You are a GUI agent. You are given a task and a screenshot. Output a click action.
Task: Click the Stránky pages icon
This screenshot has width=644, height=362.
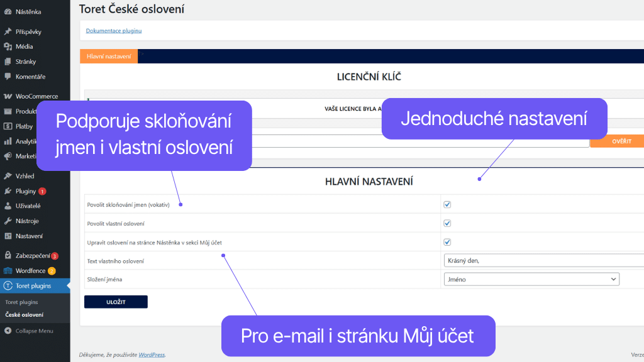tap(8, 62)
